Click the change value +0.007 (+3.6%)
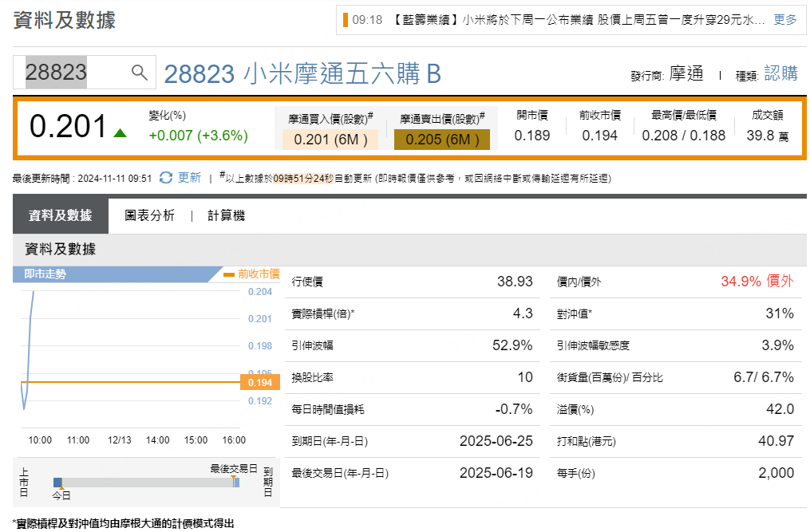Screen dimensions: 810x532 pos(199,136)
